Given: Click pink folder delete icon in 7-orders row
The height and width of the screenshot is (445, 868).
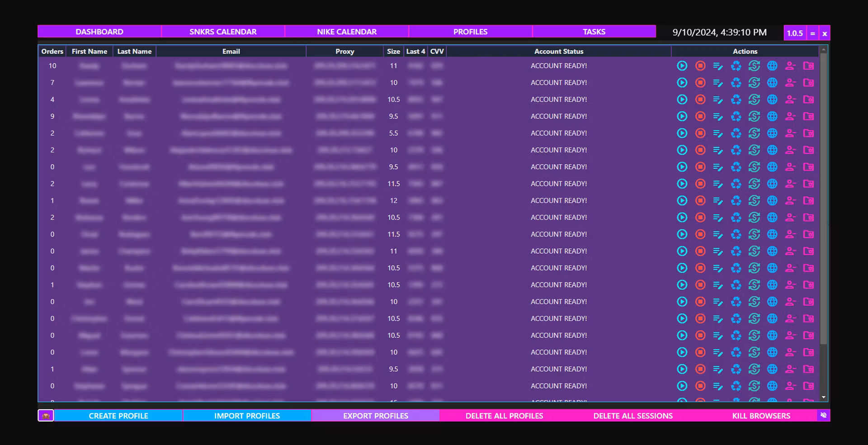Looking at the screenshot, I should [808, 83].
